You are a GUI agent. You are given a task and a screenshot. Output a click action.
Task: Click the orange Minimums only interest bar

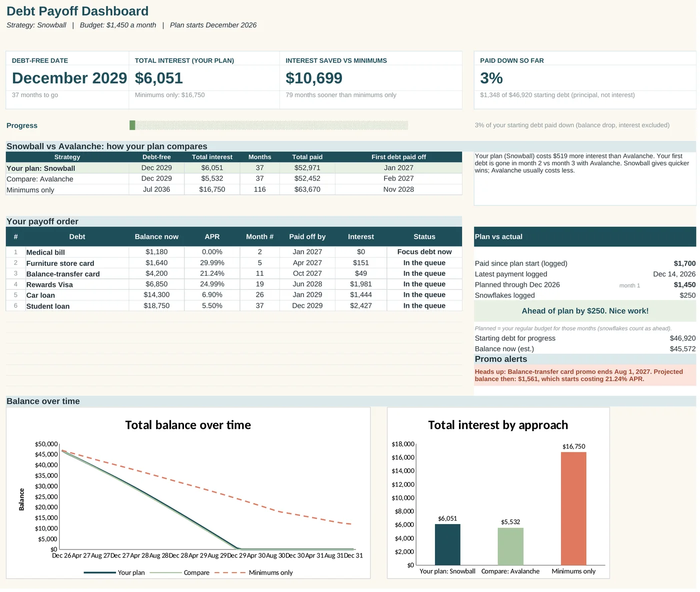[x=573, y=509]
